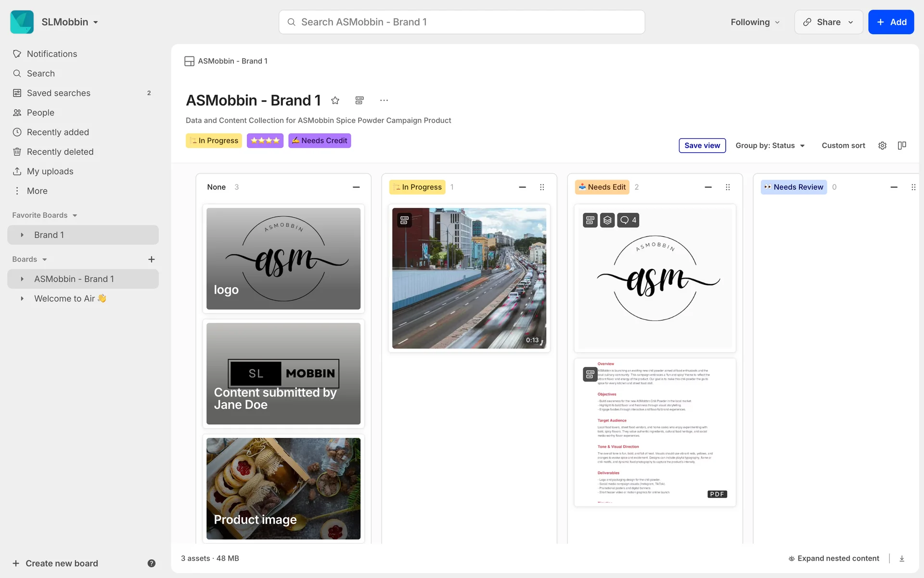Screen dimensions: 924x578
Task: Go to Saved searches
Action: 58,93
